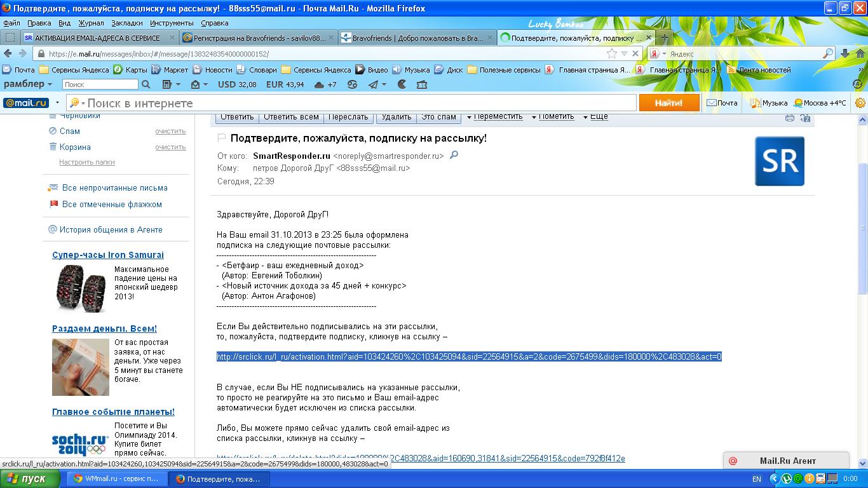Switch to Регистрация на Bravofriends tab

tap(258, 38)
